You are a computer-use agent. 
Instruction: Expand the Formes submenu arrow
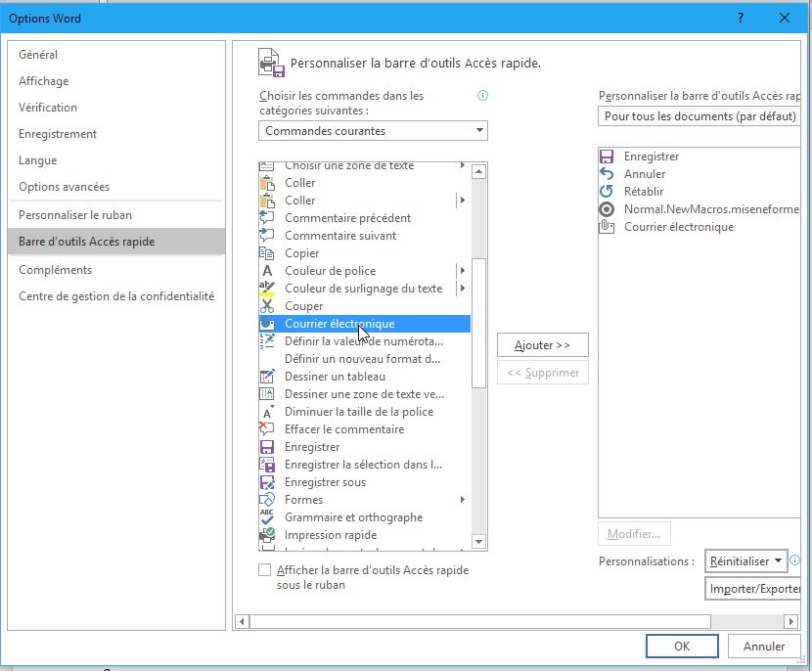[x=463, y=500]
